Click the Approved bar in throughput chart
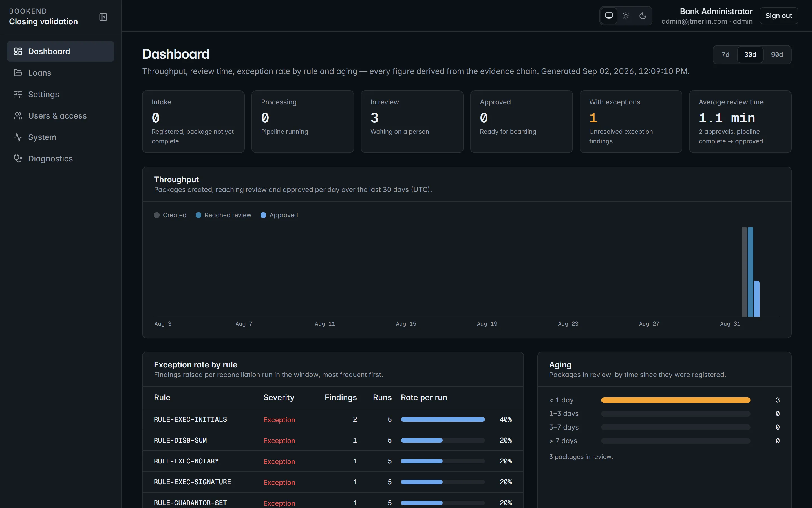 tap(757, 299)
